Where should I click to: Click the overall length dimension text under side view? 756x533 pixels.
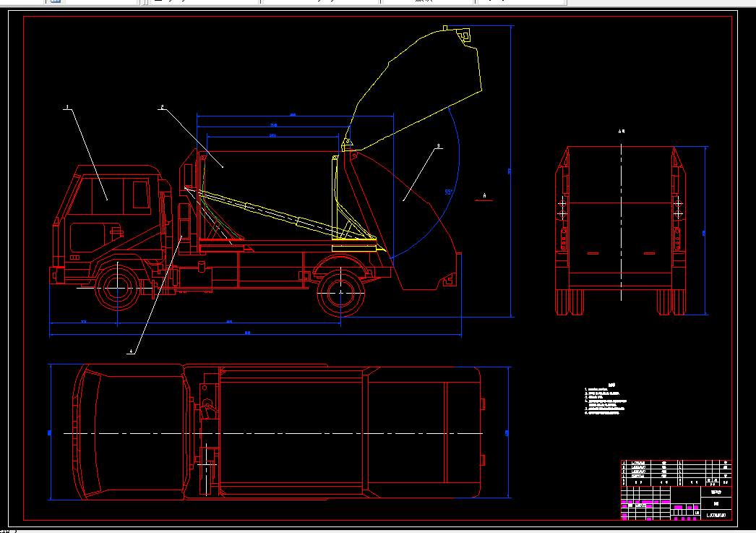[x=247, y=333]
